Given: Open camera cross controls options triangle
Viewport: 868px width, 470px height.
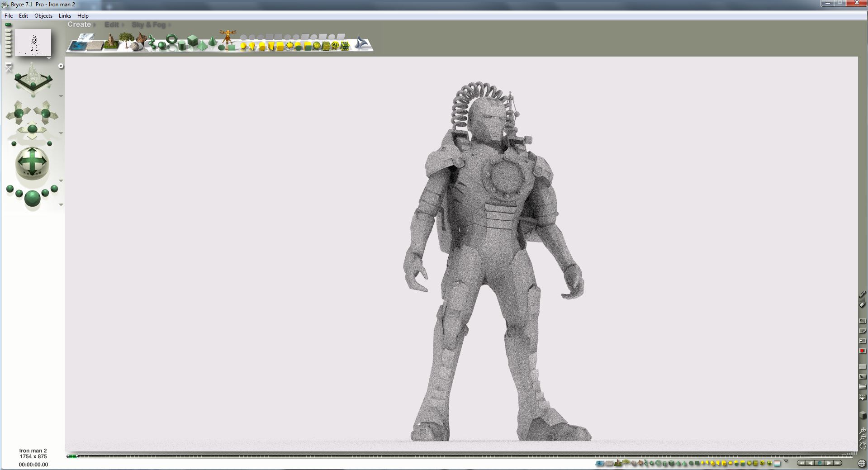Looking at the screenshot, I should [61, 133].
